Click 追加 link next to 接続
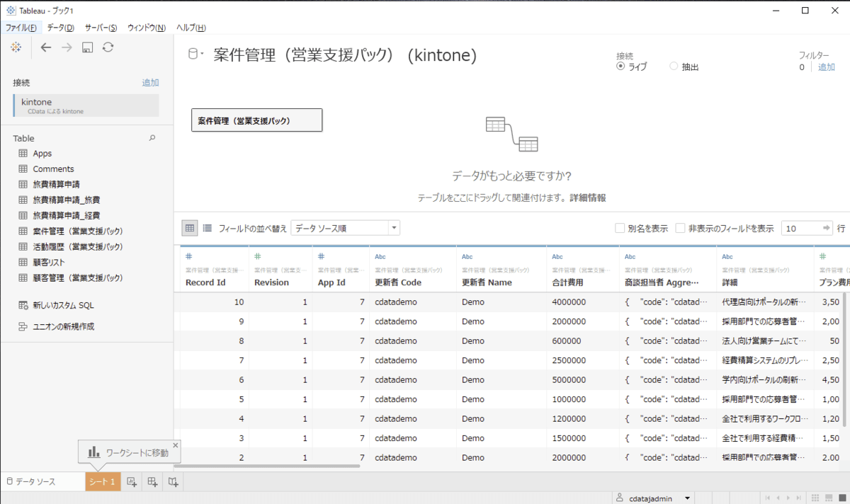850x504 pixels. 150,83
